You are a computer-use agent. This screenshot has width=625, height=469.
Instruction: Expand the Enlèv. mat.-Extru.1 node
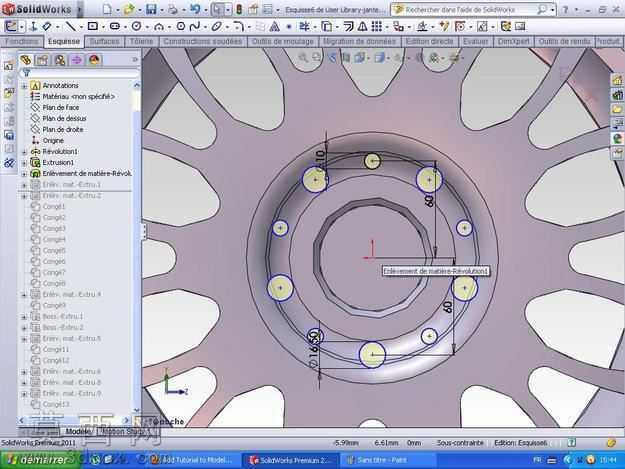pyautogui.click(x=24, y=185)
